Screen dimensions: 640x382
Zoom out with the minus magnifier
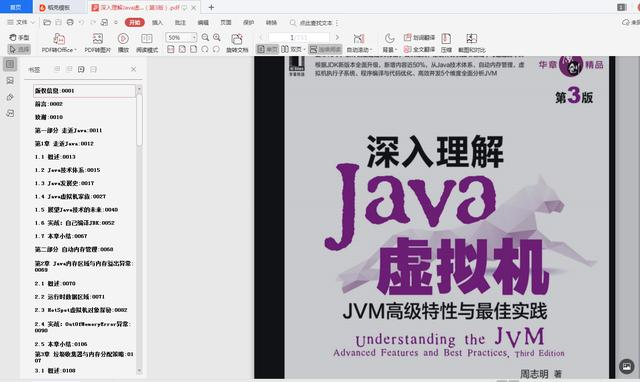pyautogui.click(x=205, y=38)
